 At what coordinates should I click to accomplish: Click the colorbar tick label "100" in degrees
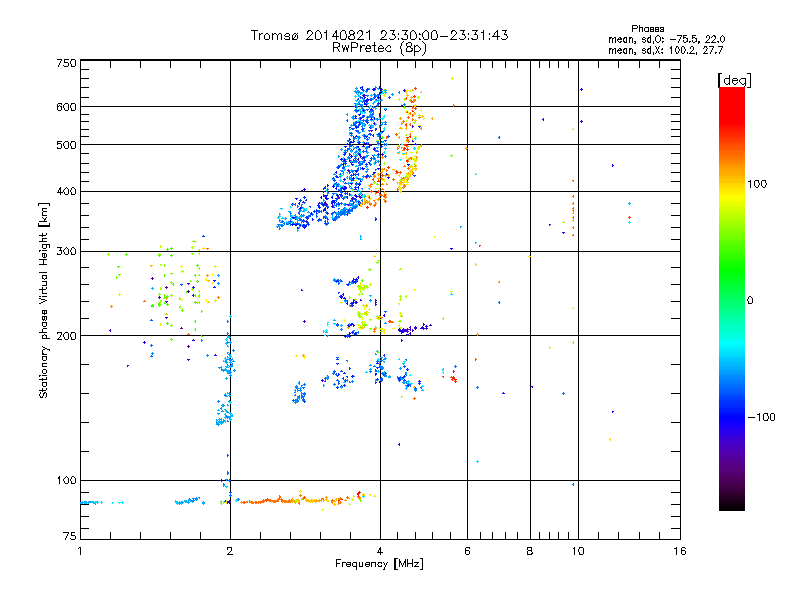[757, 184]
